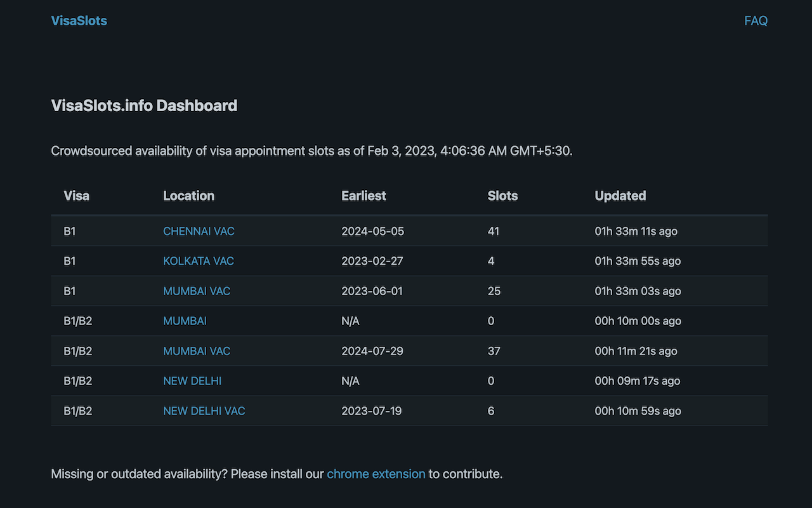Click the updated time 01h 33m 55s ago

point(638,261)
